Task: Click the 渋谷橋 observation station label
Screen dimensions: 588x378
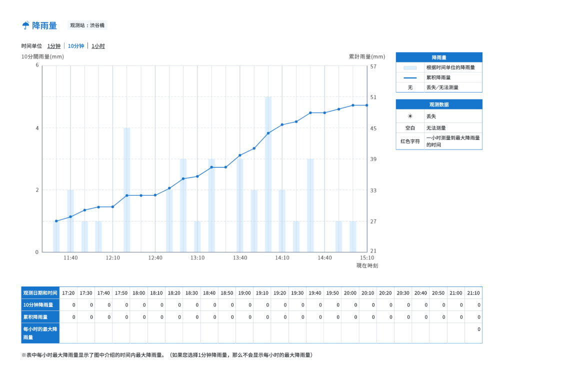Action: click(x=87, y=25)
